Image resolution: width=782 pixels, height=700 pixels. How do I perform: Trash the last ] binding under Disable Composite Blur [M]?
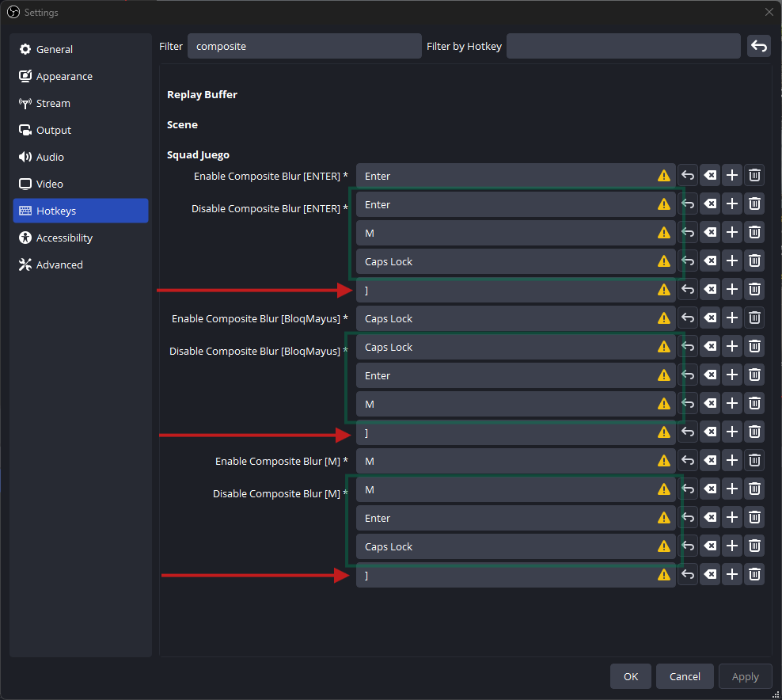coord(754,575)
